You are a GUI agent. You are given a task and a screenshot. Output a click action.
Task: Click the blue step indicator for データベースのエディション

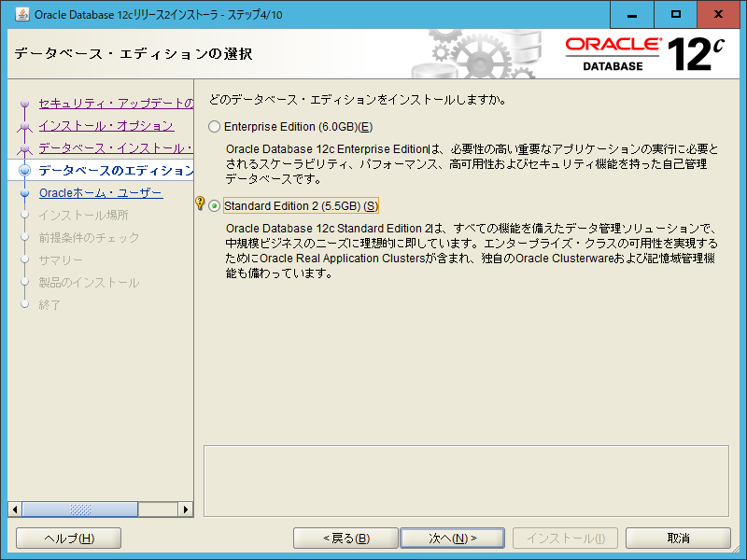point(24,171)
